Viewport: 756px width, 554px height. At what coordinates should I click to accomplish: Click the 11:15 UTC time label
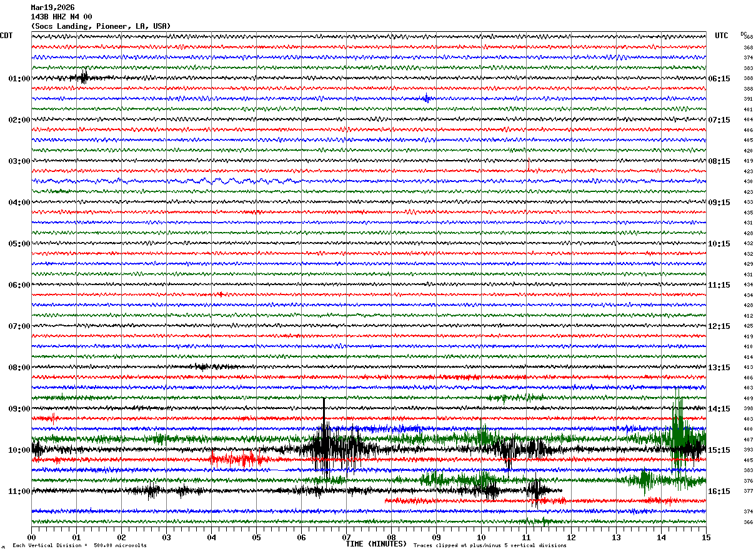tap(719, 285)
